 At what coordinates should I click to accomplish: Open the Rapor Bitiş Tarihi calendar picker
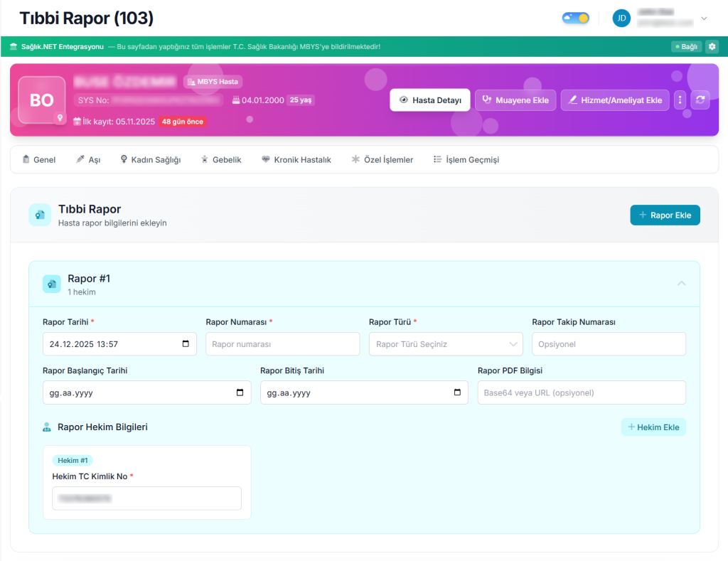[457, 392]
